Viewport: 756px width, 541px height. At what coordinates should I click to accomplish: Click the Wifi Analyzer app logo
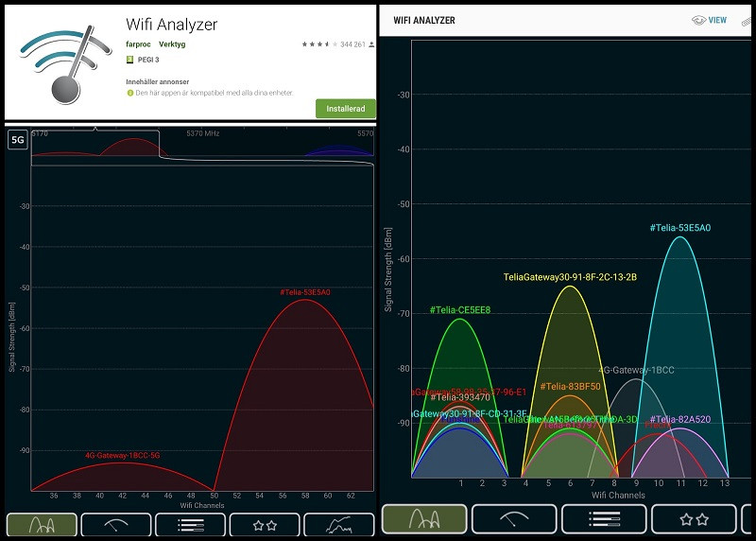tap(65, 62)
